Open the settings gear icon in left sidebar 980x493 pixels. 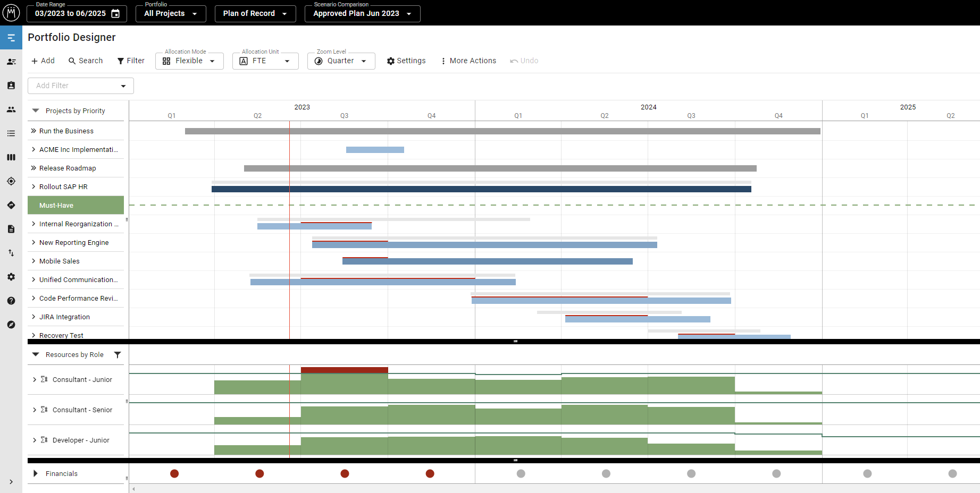(11, 277)
